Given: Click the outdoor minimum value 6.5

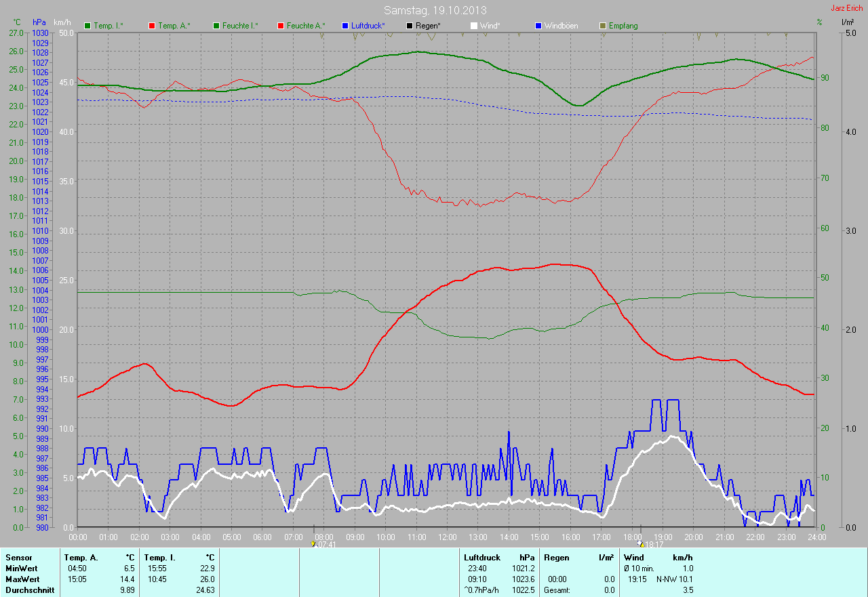Looking at the screenshot, I should coord(129,569).
